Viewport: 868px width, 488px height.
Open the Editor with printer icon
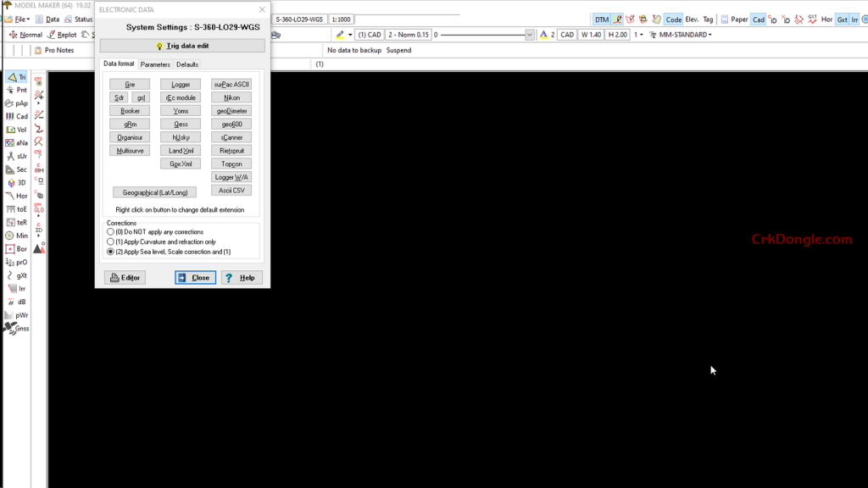click(125, 278)
